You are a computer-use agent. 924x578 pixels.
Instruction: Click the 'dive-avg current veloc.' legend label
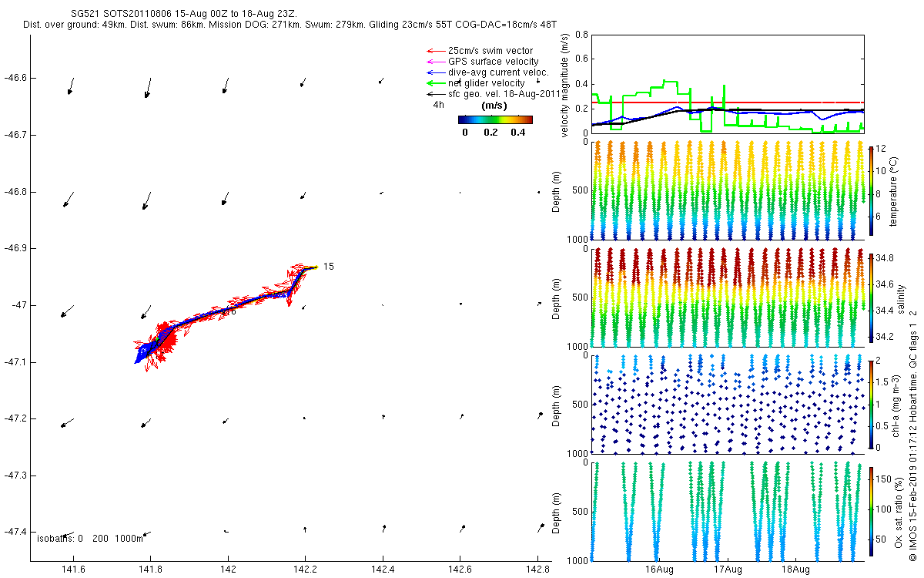click(497, 72)
